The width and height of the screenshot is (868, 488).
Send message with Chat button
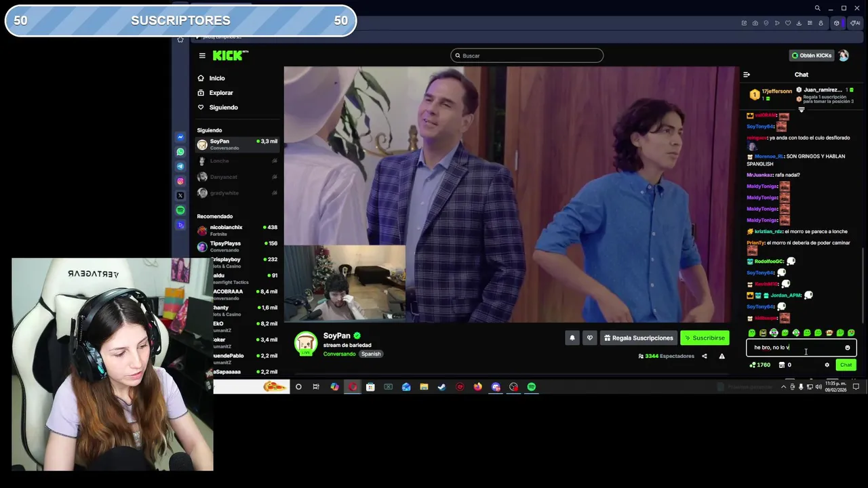[x=846, y=365]
